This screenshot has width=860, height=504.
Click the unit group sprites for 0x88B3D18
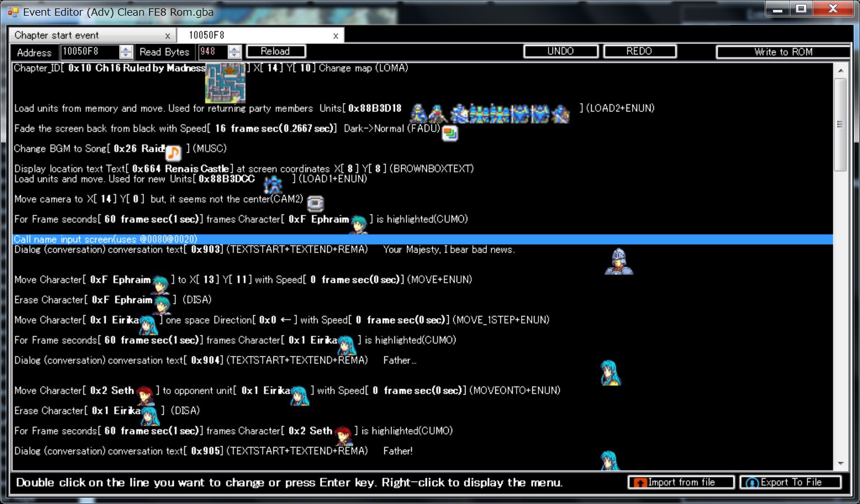click(x=490, y=113)
